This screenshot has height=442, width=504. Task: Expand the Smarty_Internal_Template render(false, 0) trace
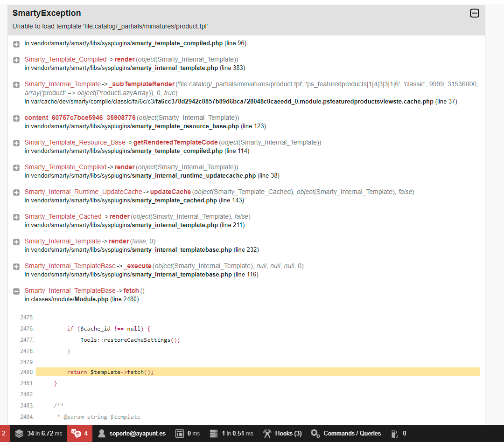click(16, 242)
